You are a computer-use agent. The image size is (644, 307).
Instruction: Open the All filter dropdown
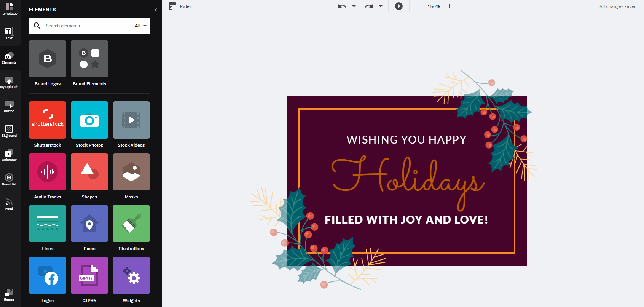(x=140, y=26)
